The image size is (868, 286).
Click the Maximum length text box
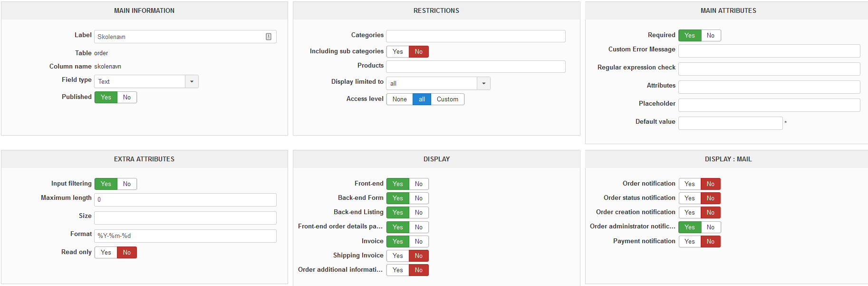pos(185,200)
